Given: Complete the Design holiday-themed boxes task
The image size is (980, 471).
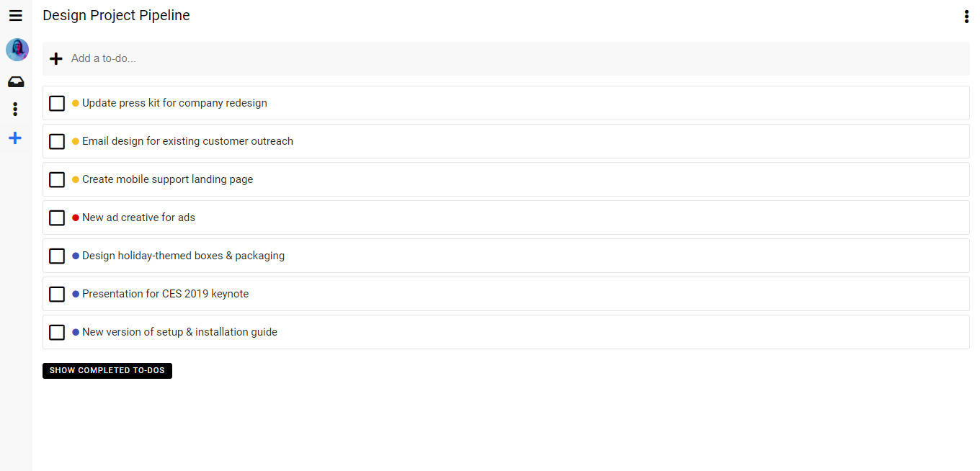Looking at the screenshot, I should pos(57,256).
